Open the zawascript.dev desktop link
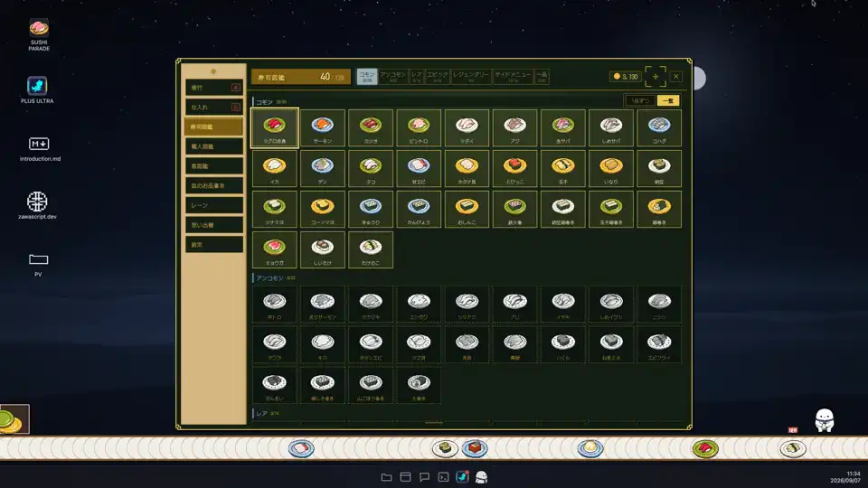Viewport: 868px width, 488px height. coord(37,205)
